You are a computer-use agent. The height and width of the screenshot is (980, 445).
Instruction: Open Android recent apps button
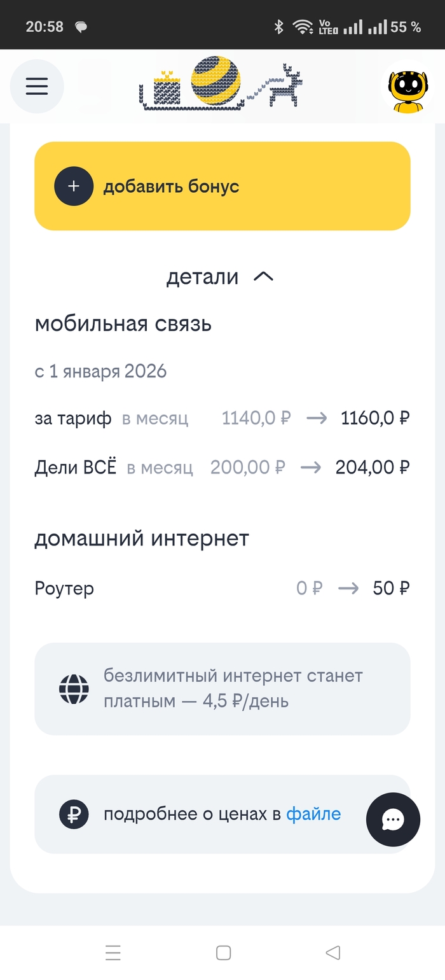coord(113,953)
